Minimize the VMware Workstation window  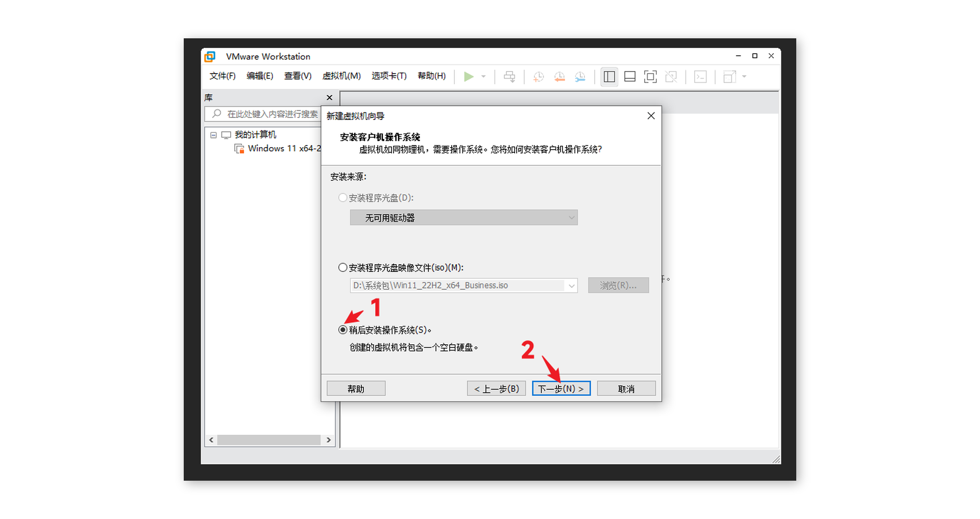click(x=739, y=56)
